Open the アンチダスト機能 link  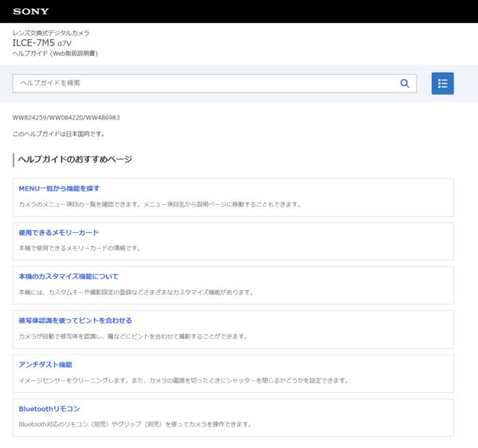point(45,365)
